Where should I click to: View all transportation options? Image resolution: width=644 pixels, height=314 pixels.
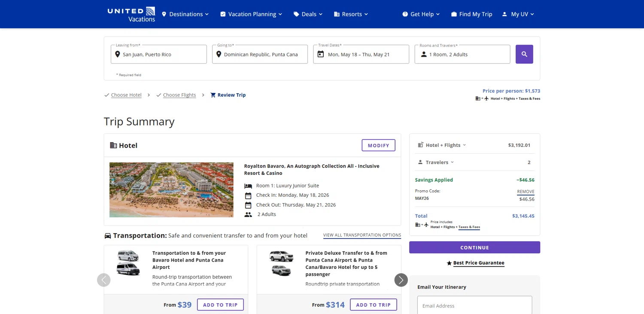pos(362,235)
